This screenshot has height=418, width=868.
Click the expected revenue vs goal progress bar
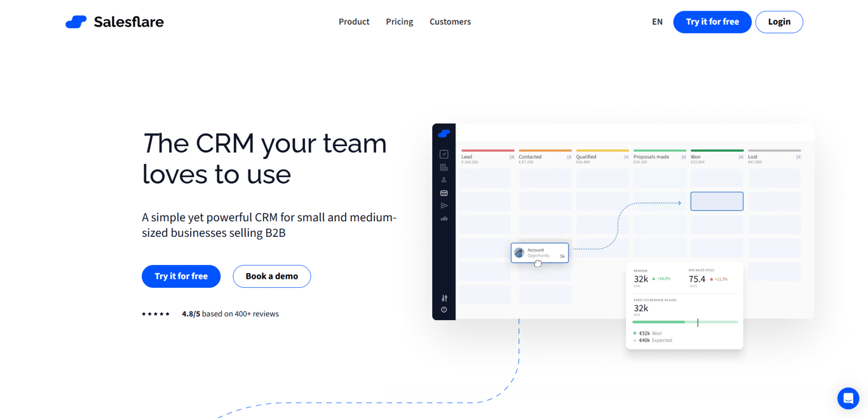coord(685,322)
